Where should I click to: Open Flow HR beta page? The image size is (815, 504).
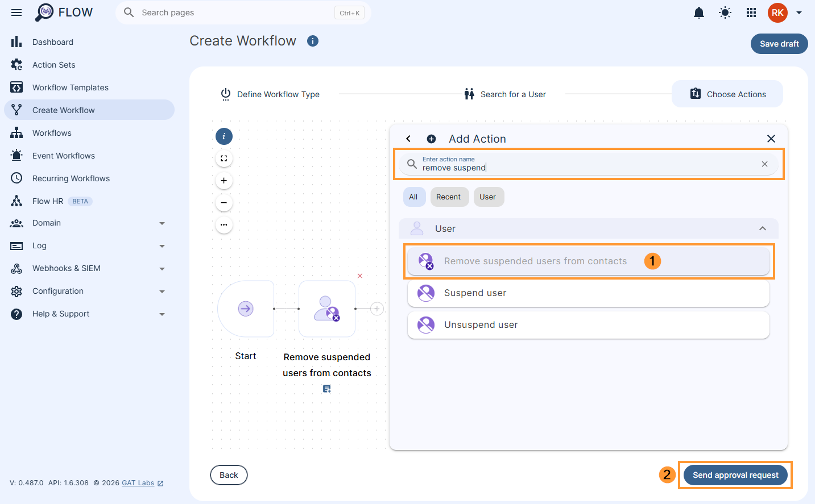[89, 201]
